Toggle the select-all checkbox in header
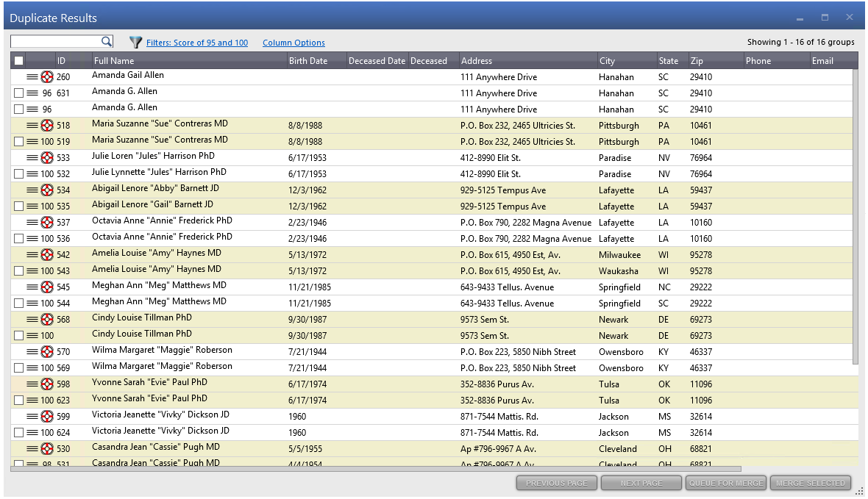868x499 pixels. click(19, 61)
